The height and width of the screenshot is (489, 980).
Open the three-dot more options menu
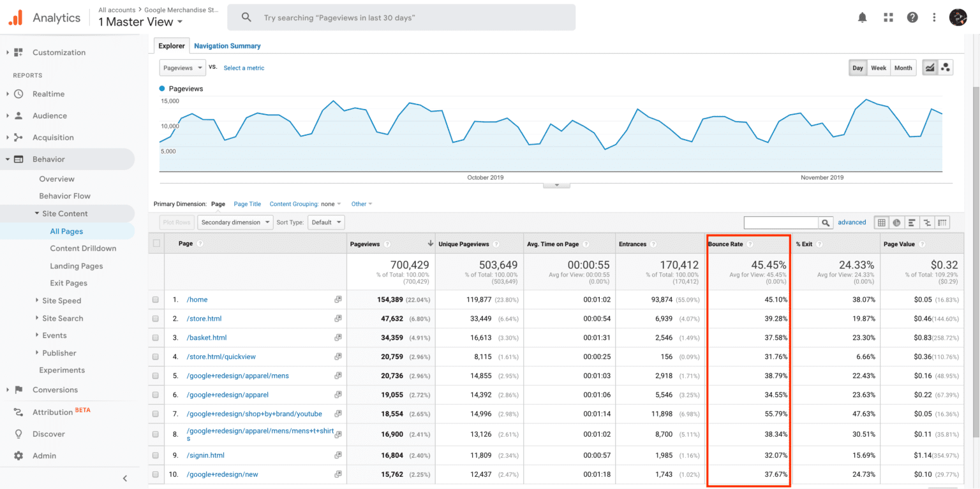coord(934,18)
